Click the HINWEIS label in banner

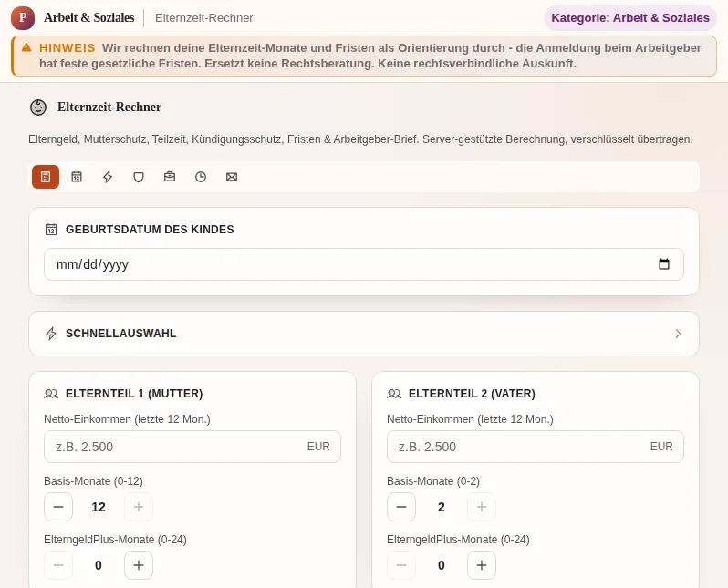[x=67, y=47]
